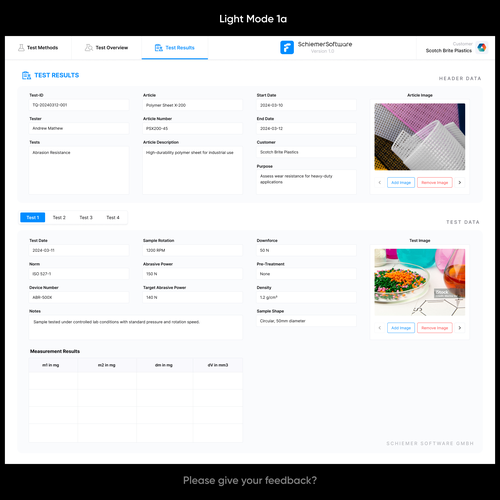Click the customer avatar icon
The height and width of the screenshot is (500, 500).
[x=482, y=47]
